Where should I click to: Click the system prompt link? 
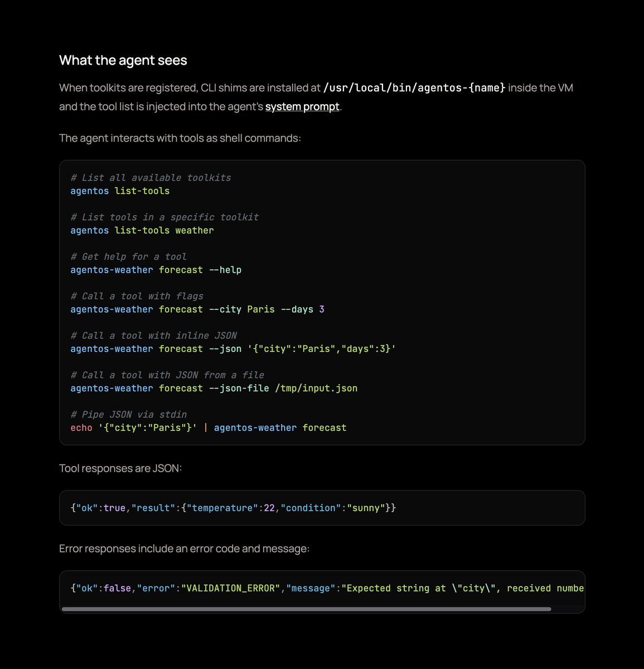coord(302,106)
